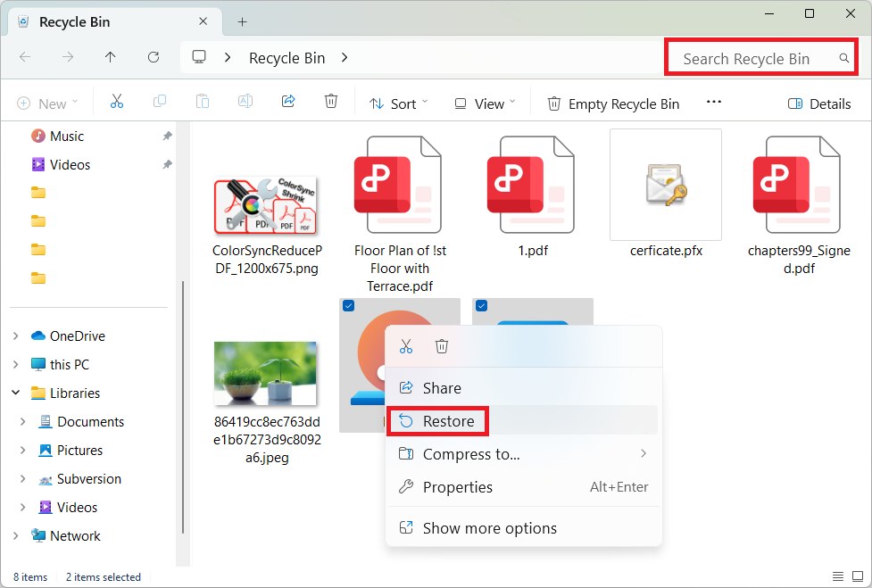Click inside the Search Recycle Bin field
Image resolution: width=872 pixels, height=588 pixels.
(759, 57)
